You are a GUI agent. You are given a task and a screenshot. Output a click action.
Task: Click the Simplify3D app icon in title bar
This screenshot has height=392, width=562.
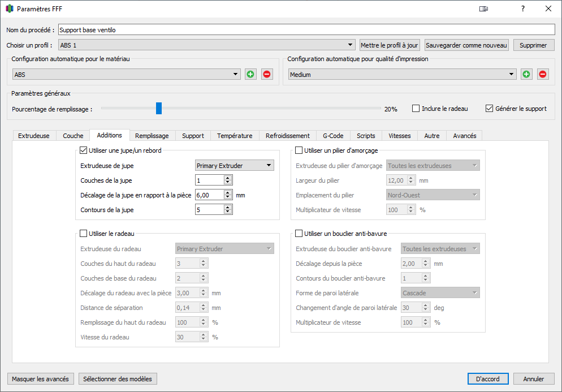pos(10,8)
